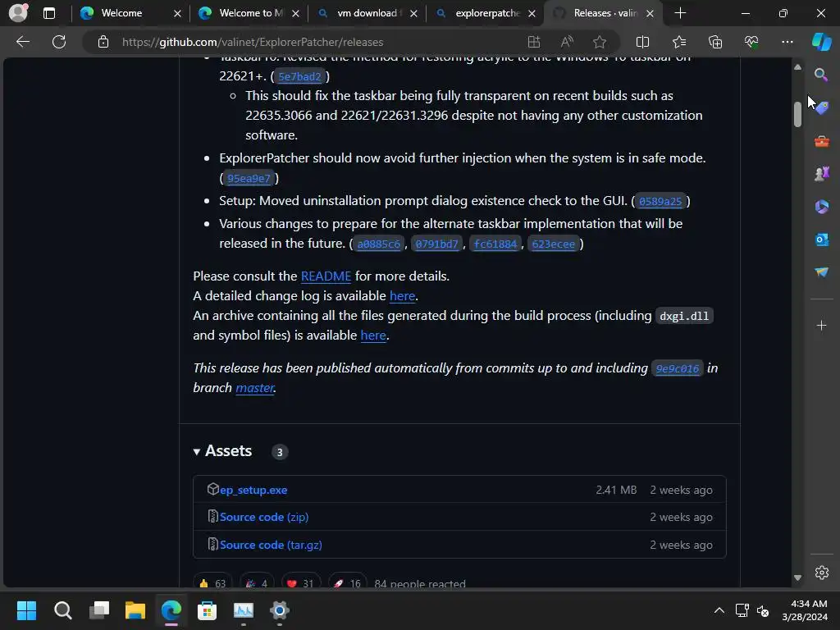
Task: Open commit 95ea9e7
Action: 249,178
